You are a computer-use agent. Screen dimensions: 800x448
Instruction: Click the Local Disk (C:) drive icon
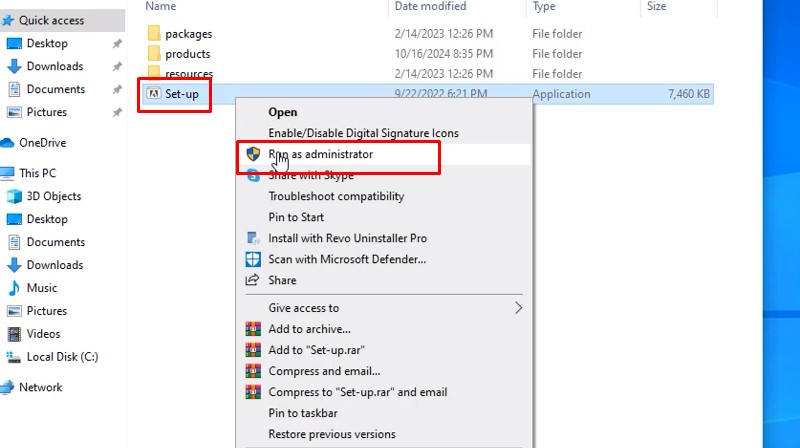click(x=15, y=357)
